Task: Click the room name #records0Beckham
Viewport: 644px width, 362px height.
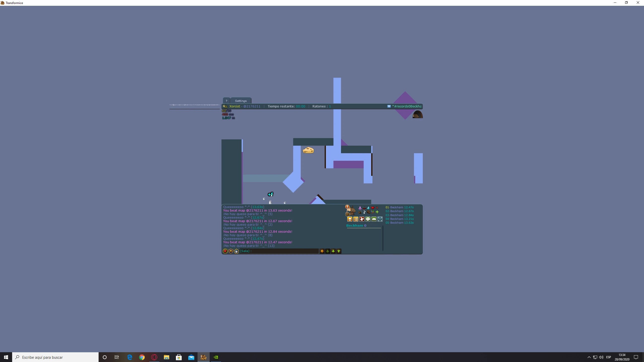Action: pos(407,106)
